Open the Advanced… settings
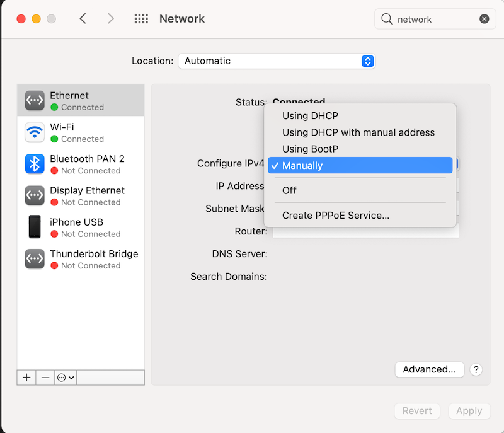The image size is (504, 433). (430, 369)
